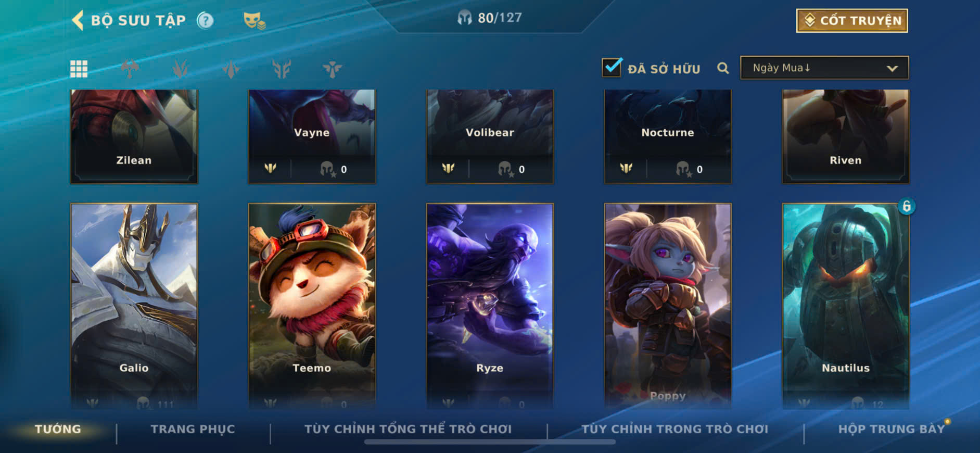Filter by the second role emblem icon
Screen dimensions: 980x453
pyautogui.click(x=180, y=69)
